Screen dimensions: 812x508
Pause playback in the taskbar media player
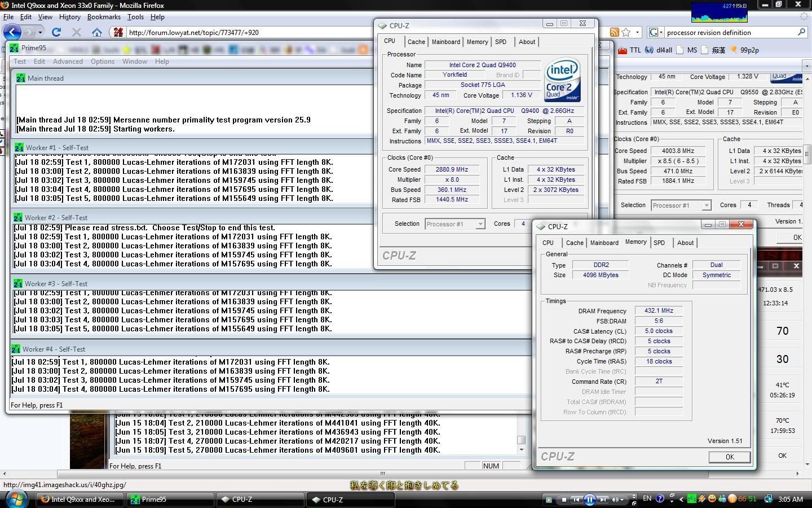point(589,500)
